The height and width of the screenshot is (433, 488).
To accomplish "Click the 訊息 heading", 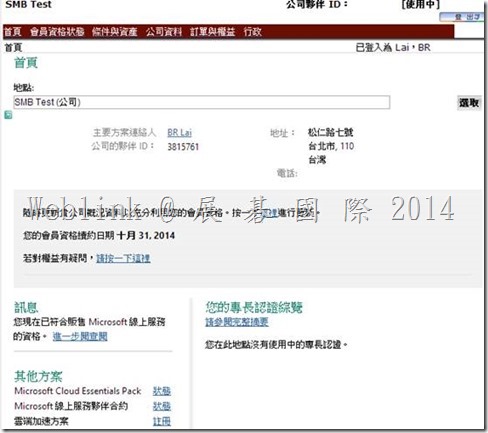I will (x=26, y=307).
